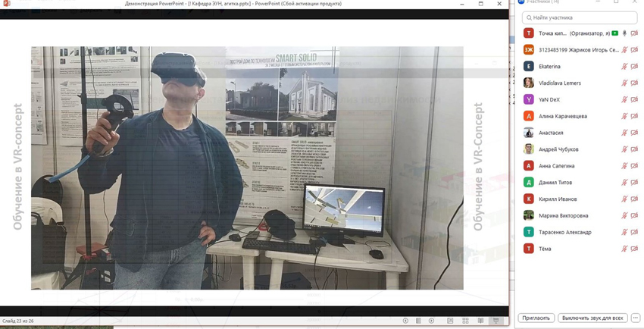The width and height of the screenshot is (644, 329).
Task: Switch to Normal view in PowerPoint status bar
Action: [450, 321]
